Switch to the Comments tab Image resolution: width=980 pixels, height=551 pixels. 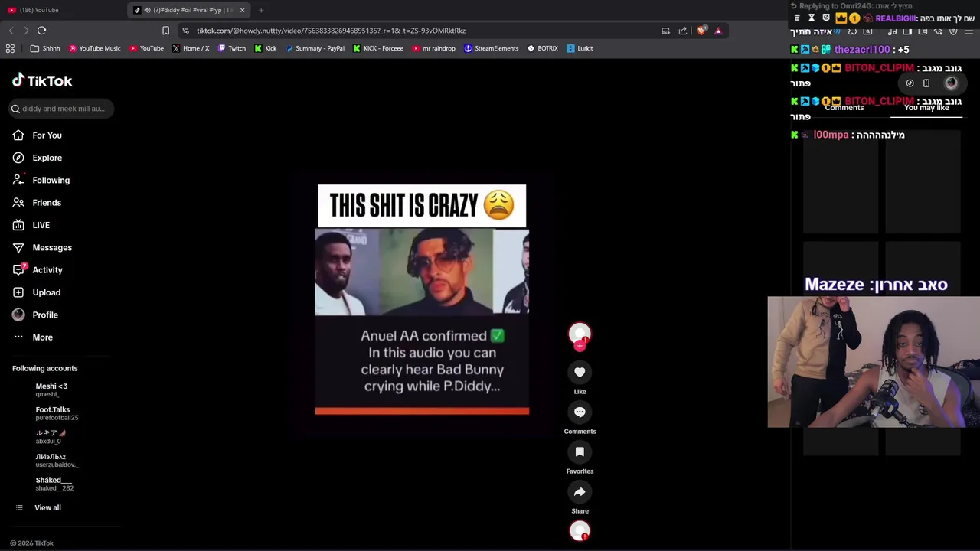(844, 108)
